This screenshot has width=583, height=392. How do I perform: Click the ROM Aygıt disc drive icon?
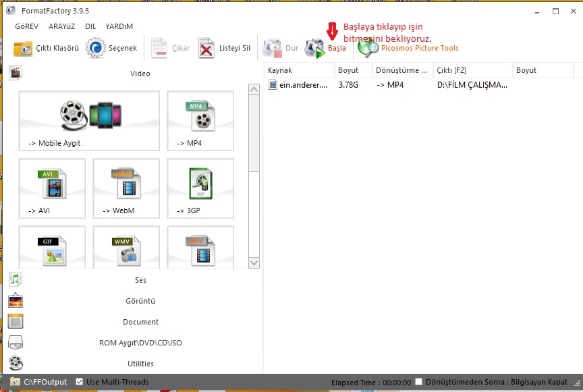pos(16,343)
